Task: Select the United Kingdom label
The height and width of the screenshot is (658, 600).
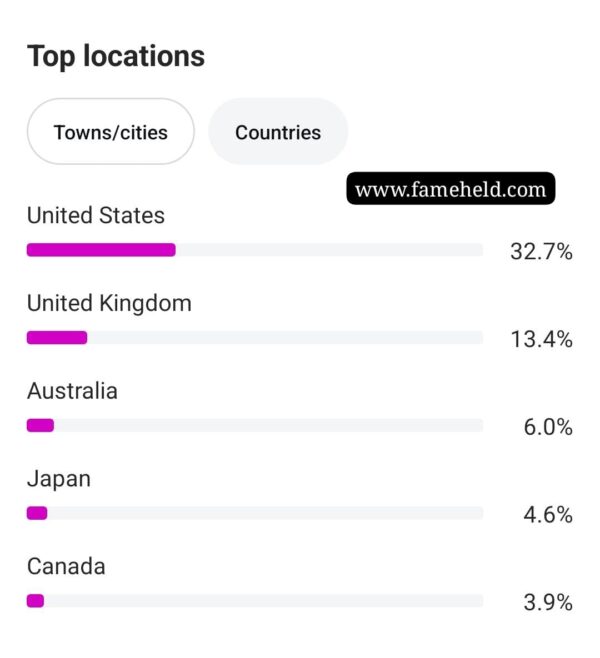Action: [x=109, y=303]
